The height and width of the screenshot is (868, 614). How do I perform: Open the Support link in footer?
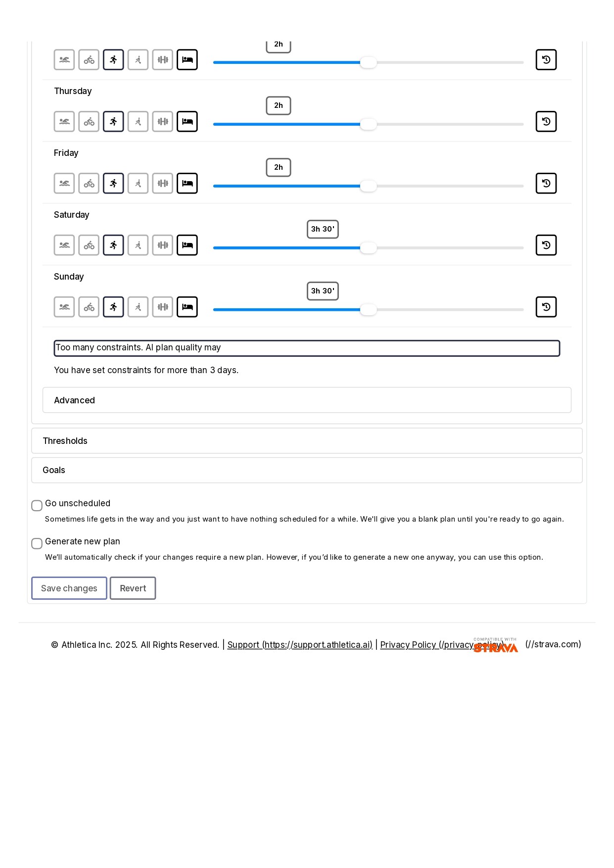[x=299, y=645]
